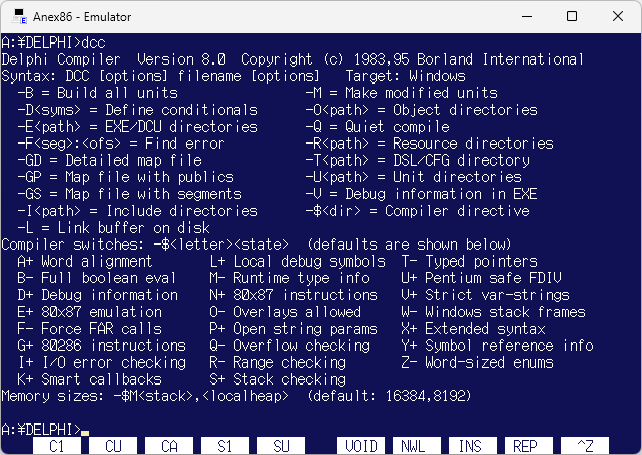This screenshot has width=642, height=455.
Task: Minimize the Anex86 Emulator window
Action: tap(527, 16)
